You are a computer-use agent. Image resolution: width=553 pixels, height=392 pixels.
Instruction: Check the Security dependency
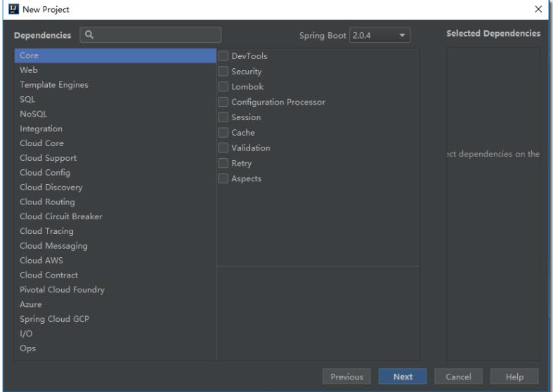[x=223, y=71]
